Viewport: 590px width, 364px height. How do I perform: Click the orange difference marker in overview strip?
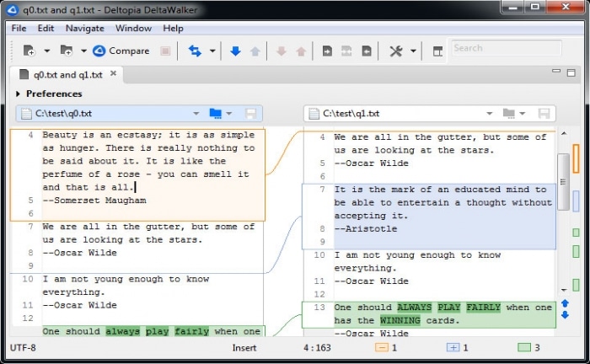click(x=576, y=158)
